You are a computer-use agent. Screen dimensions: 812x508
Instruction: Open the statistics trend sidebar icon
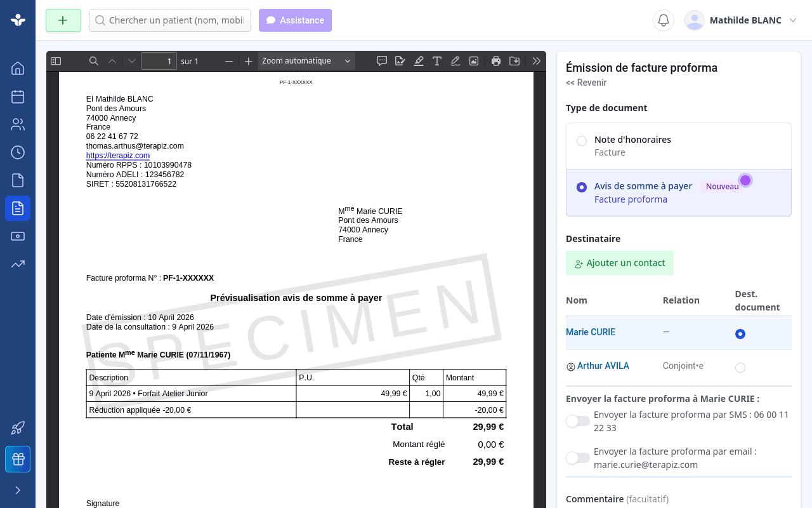coord(18,264)
